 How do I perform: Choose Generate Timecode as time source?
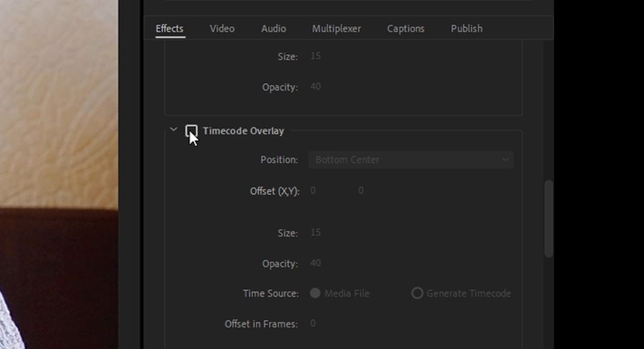point(418,293)
